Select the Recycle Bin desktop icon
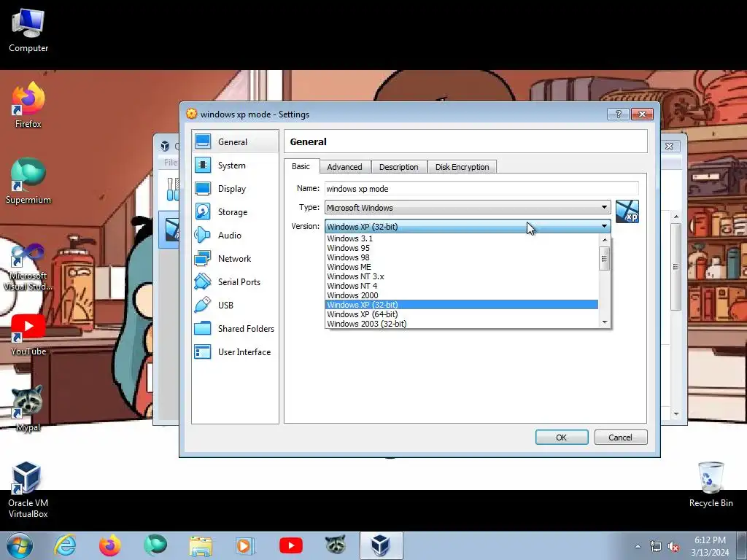Image resolution: width=747 pixels, height=560 pixels. coord(711,485)
